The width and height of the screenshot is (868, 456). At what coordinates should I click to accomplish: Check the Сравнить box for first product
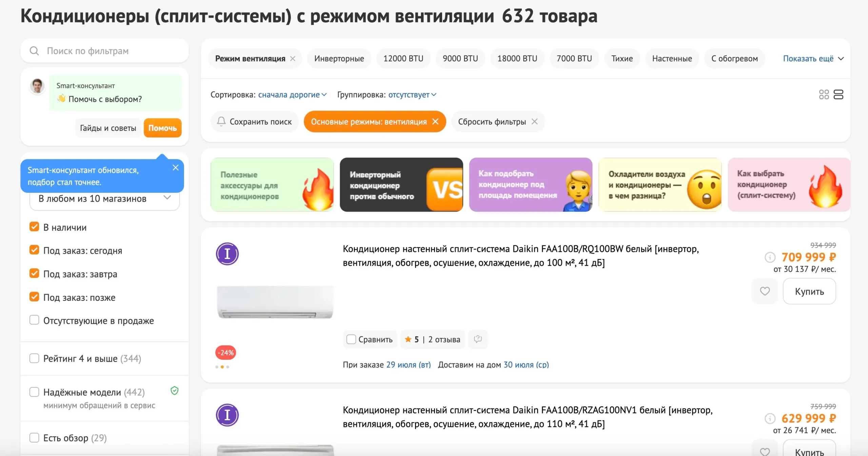351,339
